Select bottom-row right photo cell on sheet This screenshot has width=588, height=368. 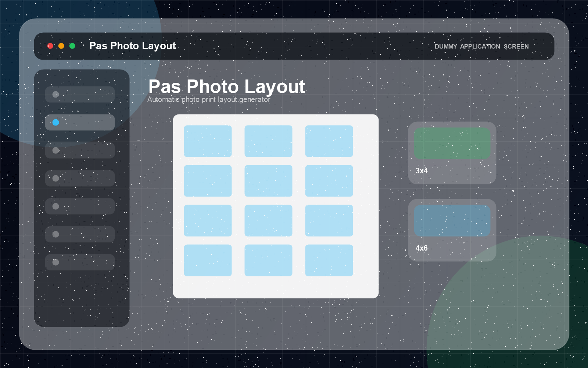pos(329,260)
